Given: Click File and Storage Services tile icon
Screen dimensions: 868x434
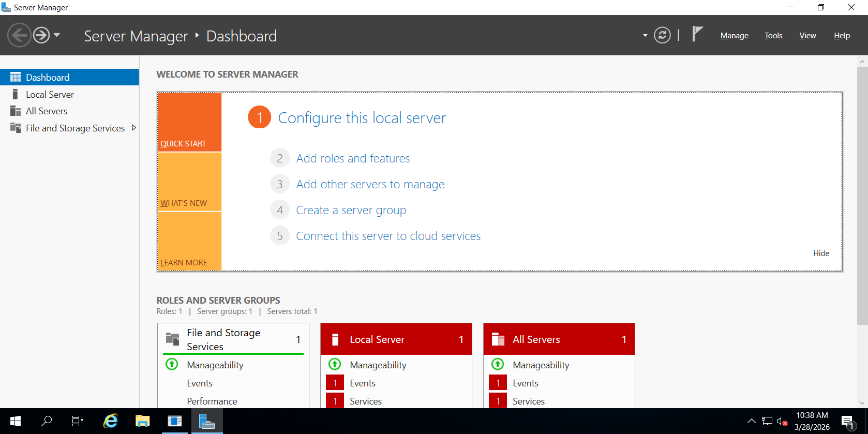Looking at the screenshot, I should point(172,339).
